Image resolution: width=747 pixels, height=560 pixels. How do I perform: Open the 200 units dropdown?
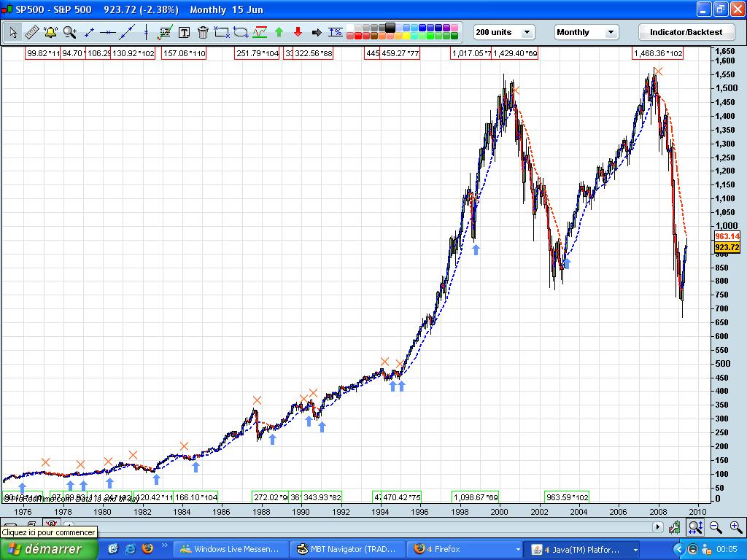click(x=505, y=32)
